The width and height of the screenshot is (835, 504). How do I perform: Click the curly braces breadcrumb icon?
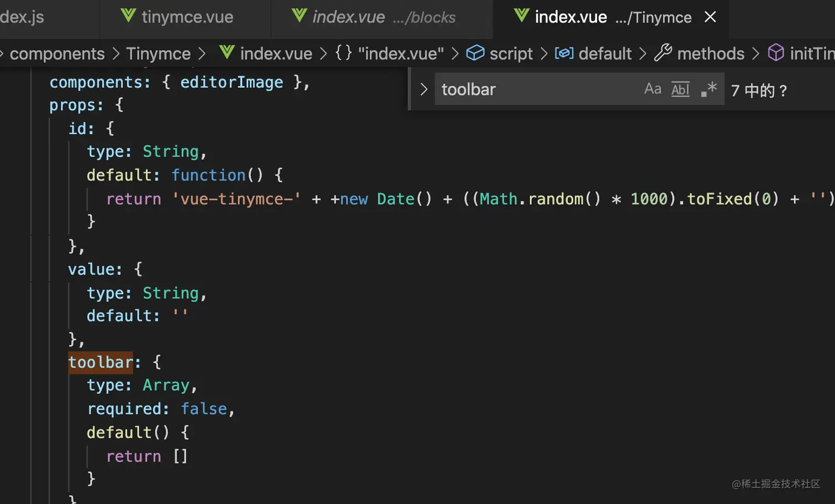point(343,53)
